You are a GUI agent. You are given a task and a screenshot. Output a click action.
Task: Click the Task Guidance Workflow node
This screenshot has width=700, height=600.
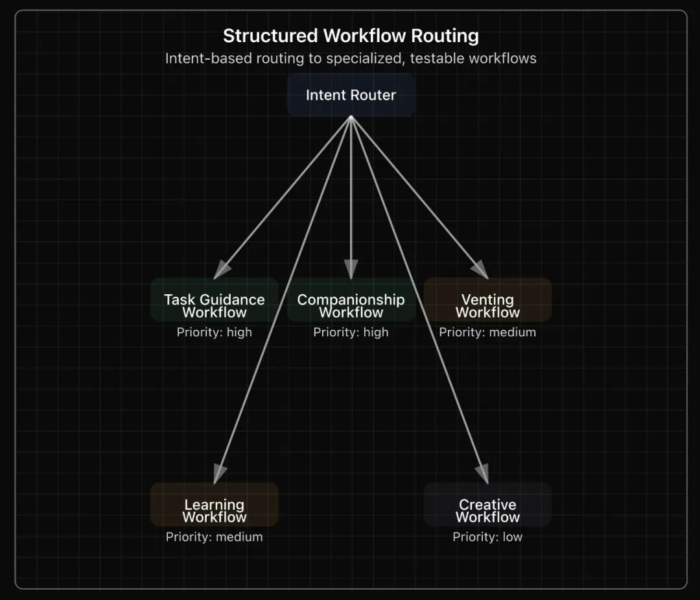coord(215,299)
